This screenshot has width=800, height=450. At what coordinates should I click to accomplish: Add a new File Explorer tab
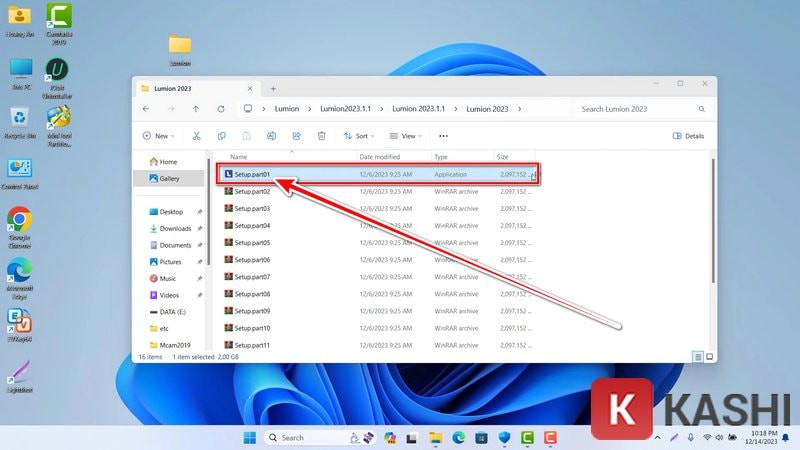(x=273, y=88)
